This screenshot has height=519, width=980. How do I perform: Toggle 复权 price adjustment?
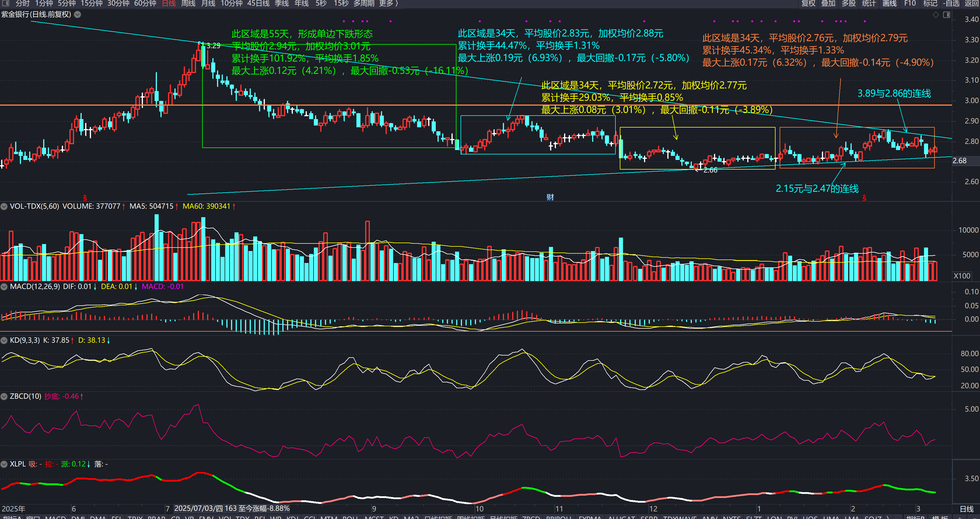pos(808,4)
